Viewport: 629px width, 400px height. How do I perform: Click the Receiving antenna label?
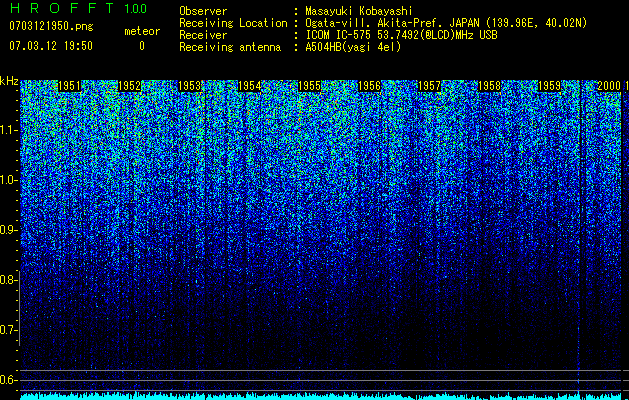pos(230,47)
